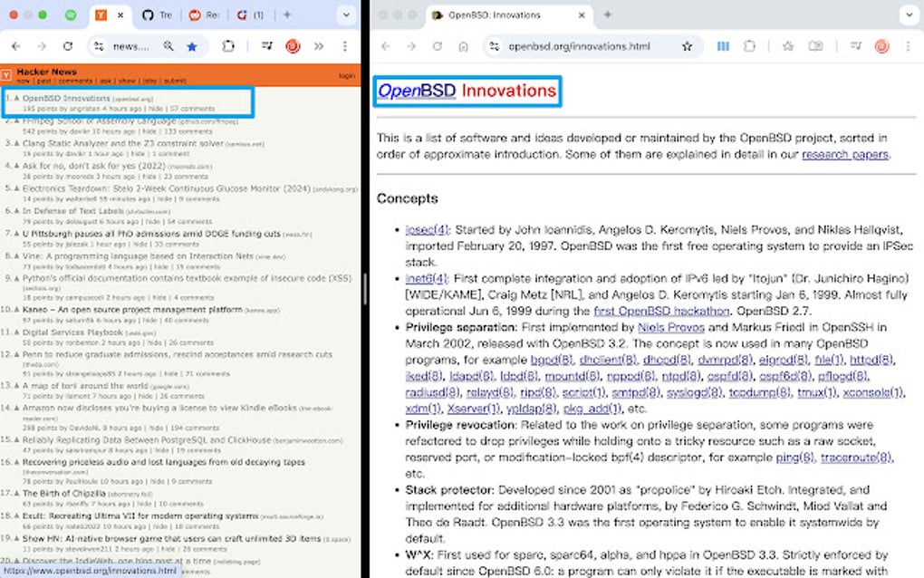Open the browser extensions puzzle icon
This screenshot has height=578, width=924.
click(x=229, y=45)
